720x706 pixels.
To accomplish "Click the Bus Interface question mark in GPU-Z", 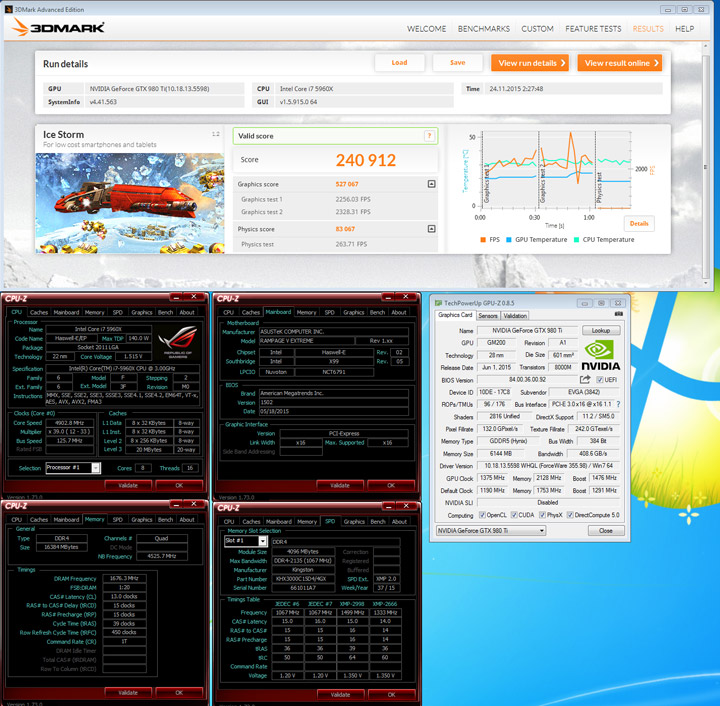I will tap(618, 404).
